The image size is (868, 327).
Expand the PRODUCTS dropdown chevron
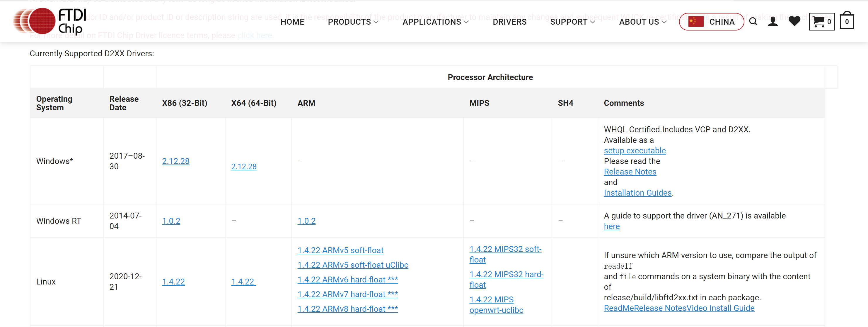pos(376,22)
